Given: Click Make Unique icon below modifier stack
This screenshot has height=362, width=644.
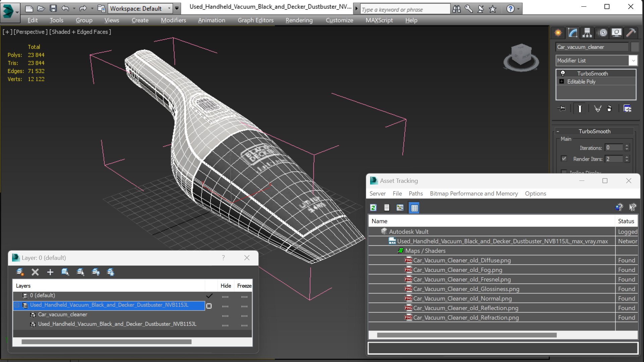Looking at the screenshot, I should [x=597, y=108].
